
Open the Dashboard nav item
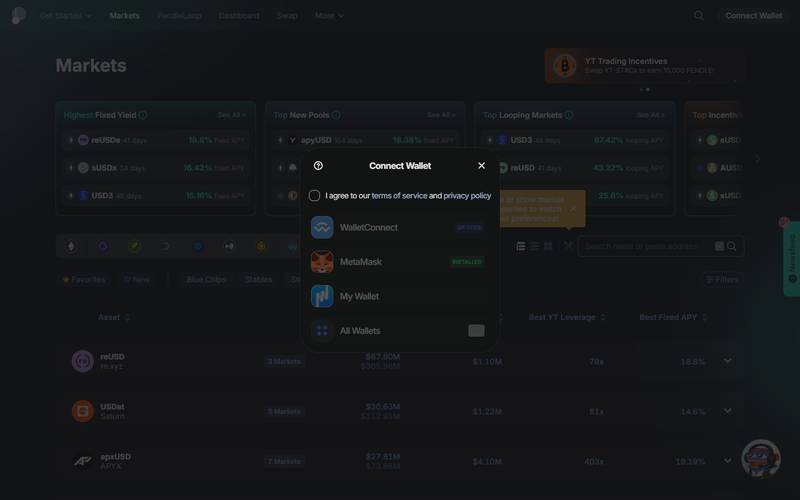tap(239, 16)
